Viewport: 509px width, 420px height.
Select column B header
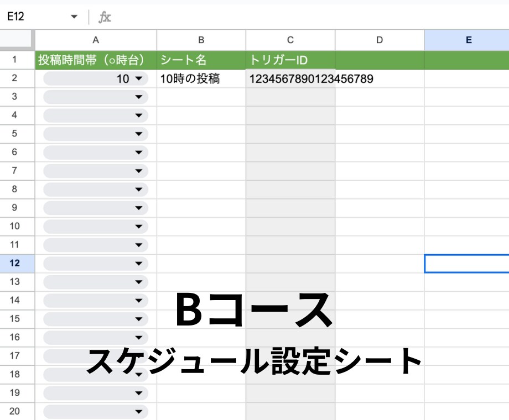(201, 40)
